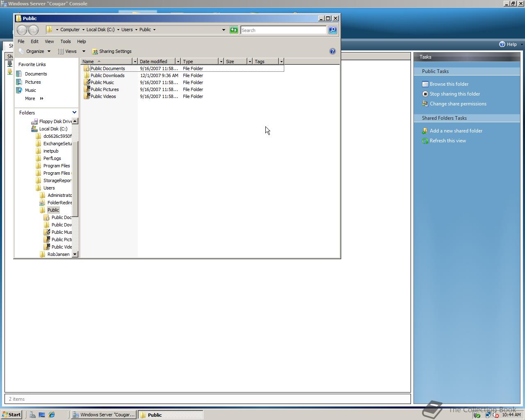Image resolution: width=525 pixels, height=420 pixels.
Task: Select inetpub in folder tree
Action: (x=51, y=151)
